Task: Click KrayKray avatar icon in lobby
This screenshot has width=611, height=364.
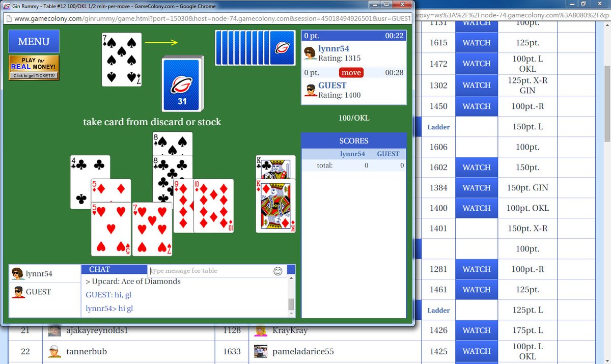Action: click(261, 331)
